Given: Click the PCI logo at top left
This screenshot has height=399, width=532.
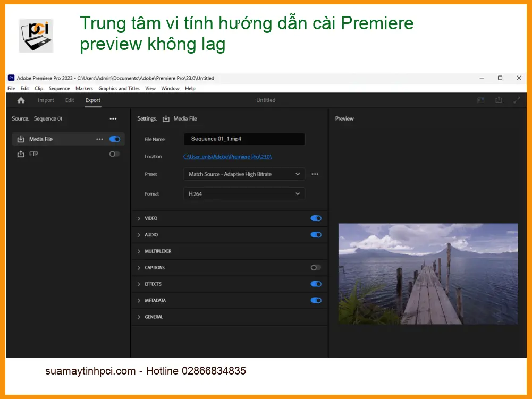Looking at the screenshot, I should (x=36, y=36).
